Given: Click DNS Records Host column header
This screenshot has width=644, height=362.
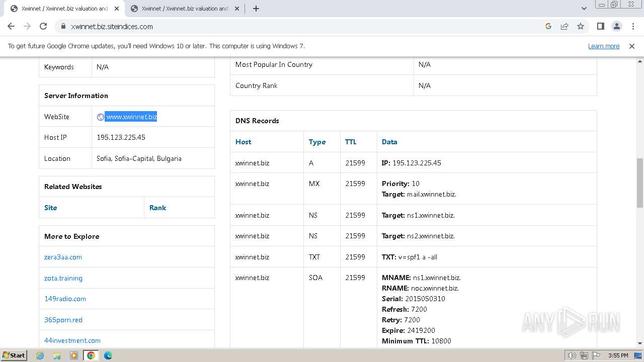Looking at the screenshot, I should pos(243,142).
